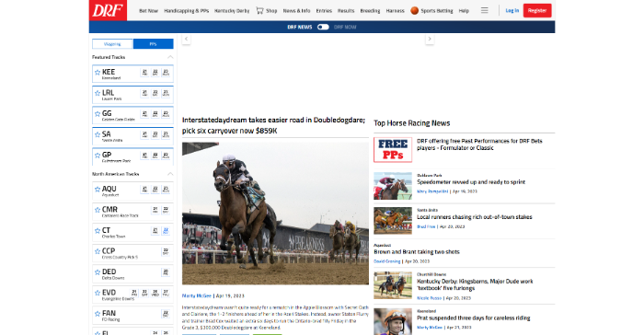644x335 pixels.
Task: Click the red Register button
Action: pos(537,11)
